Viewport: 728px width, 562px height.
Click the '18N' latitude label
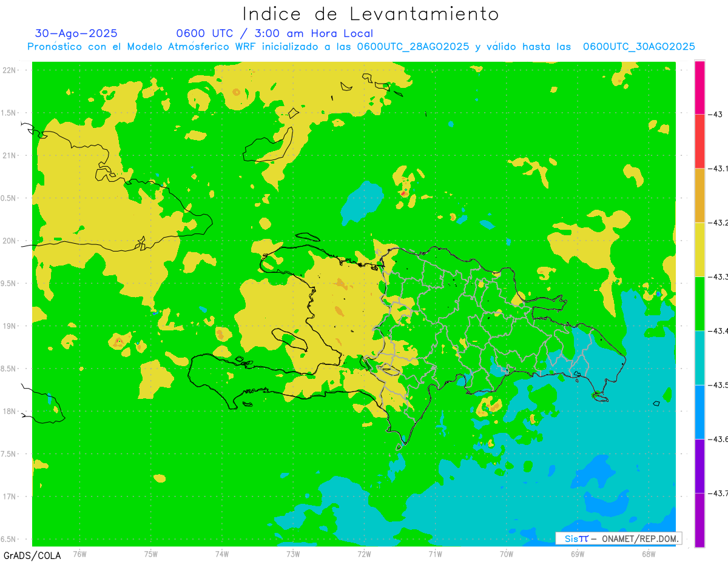click(10, 412)
